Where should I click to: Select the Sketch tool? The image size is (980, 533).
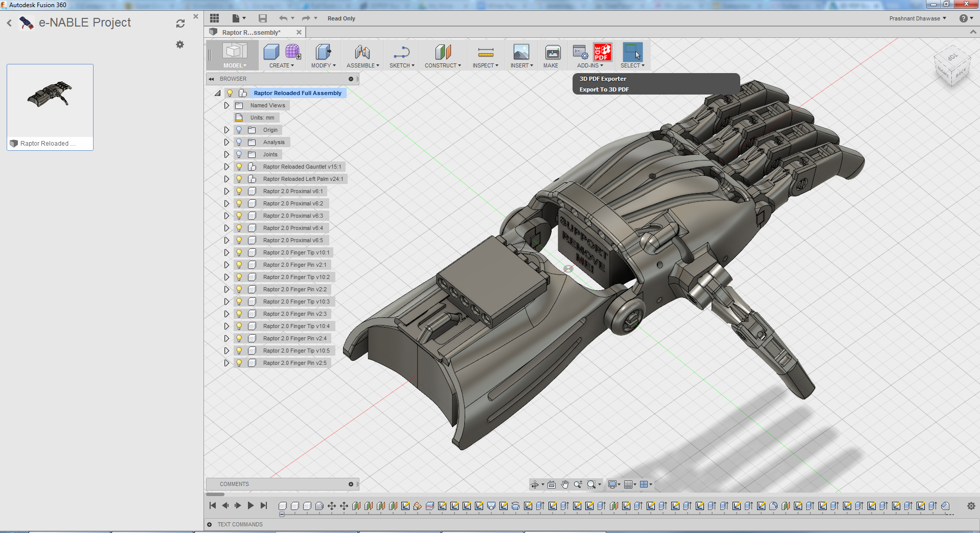(x=402, y=56)
